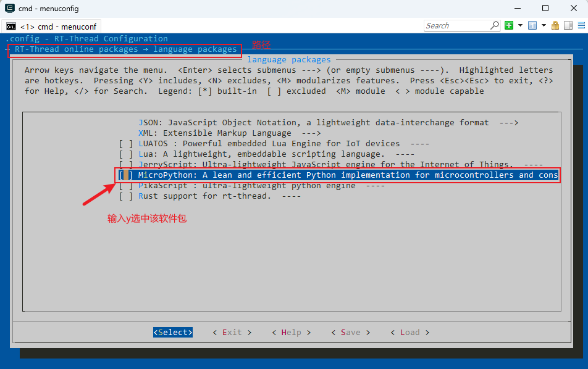Open ConEmu's hamburger menu icon
This screenshot has width=588, height=369.
click(580, 25)
